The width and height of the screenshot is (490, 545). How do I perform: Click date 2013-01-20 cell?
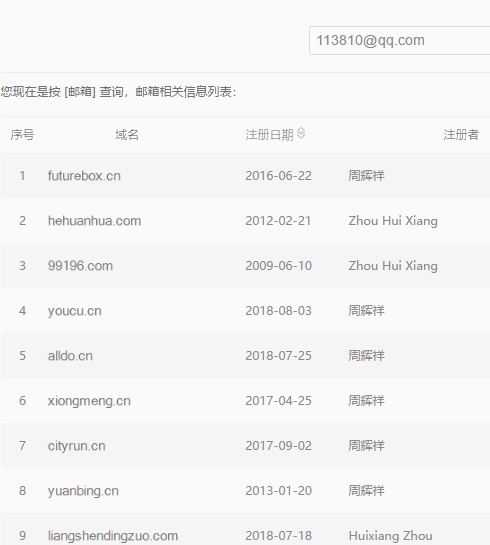278,491
